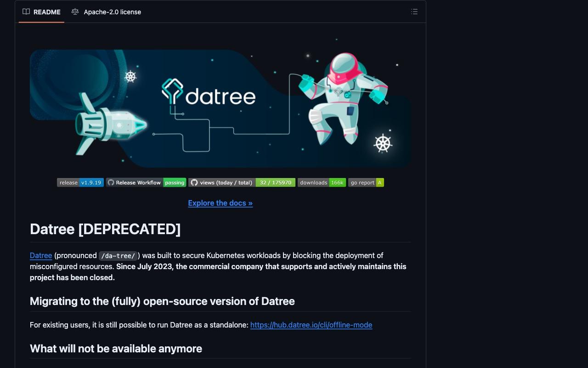Open the Release Workflow passing badge

click(146, 183)
